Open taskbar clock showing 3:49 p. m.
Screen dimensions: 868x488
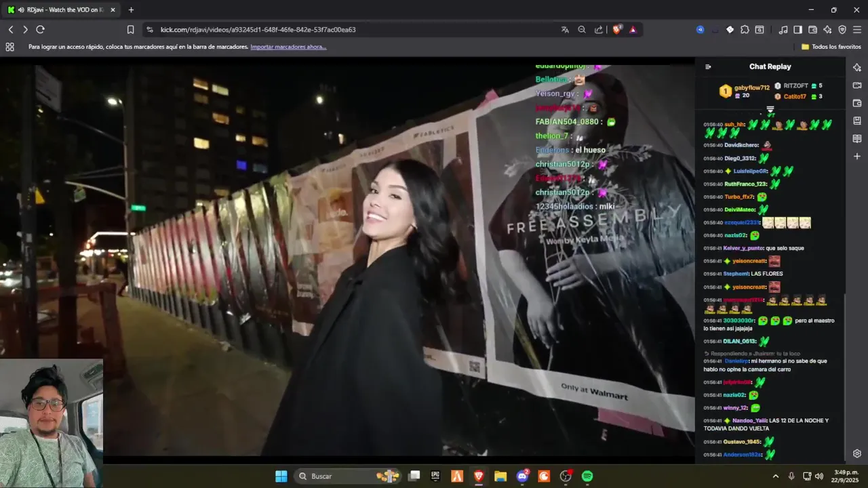pos(846,476)
